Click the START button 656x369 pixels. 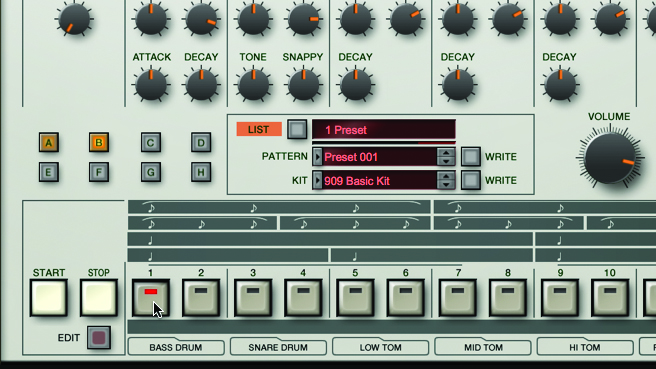tap(49, 298)
